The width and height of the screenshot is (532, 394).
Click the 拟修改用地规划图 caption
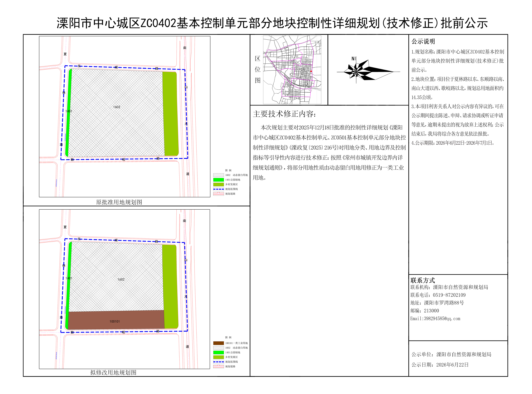pyautogui.click(x=113, y=373)
